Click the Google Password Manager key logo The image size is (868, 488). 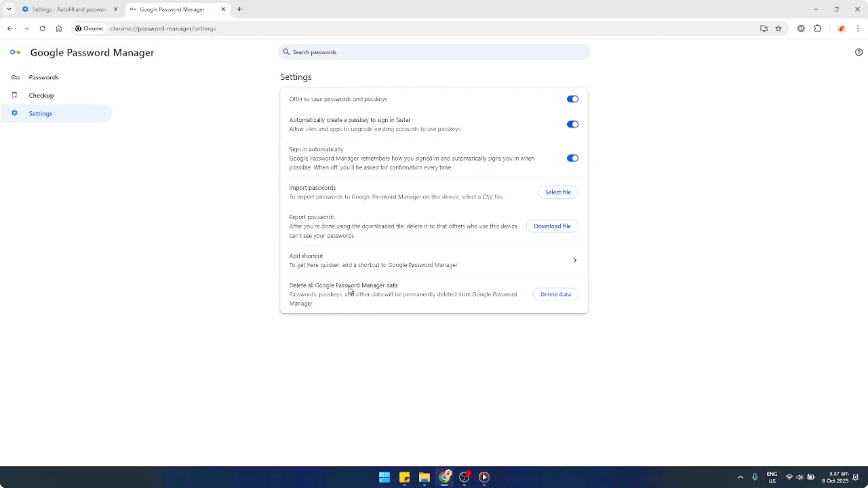click(x=15, y=52)
